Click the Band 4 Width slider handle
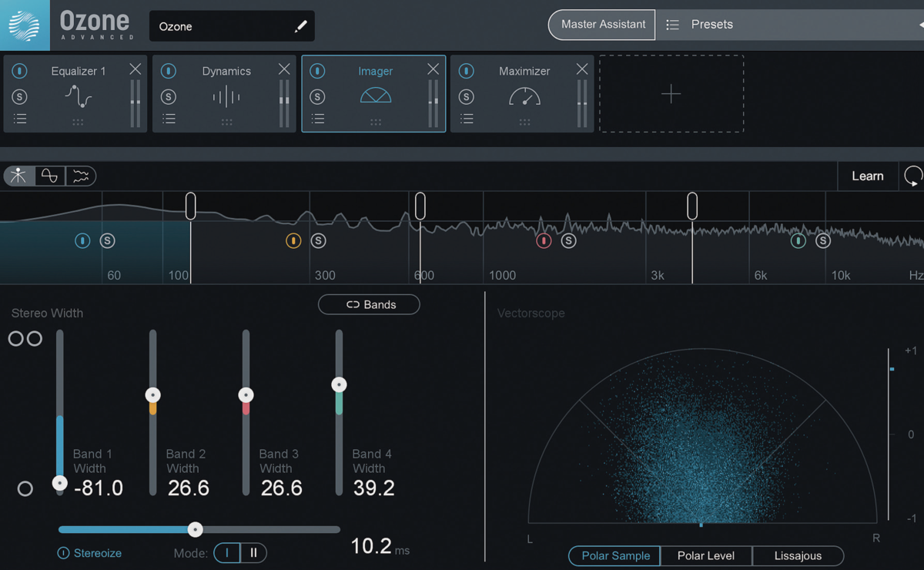Screen dimensions: 924x570 point(339,384)
